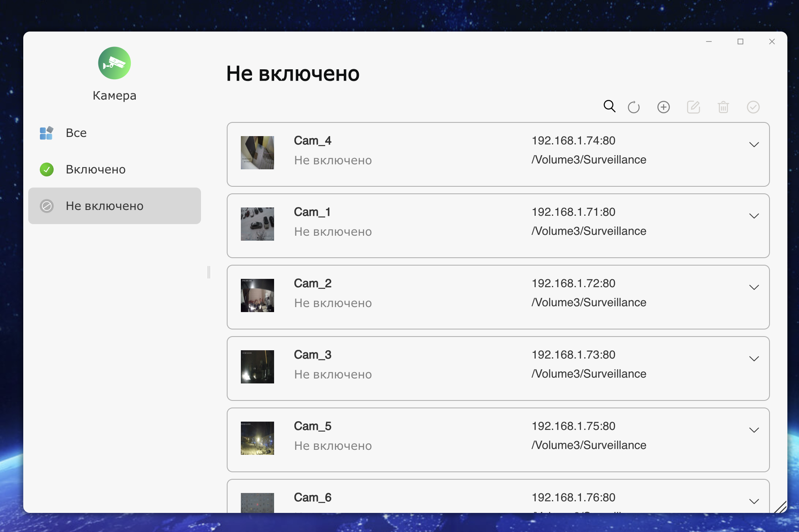799x532 pixels.
Task: Click the search magnifier icon
Action: point(609,107)
